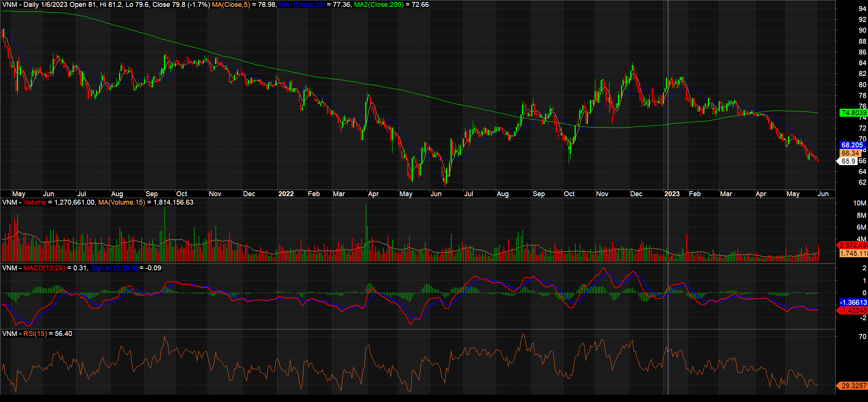Click the 8M volume scale label

click(861, 215)
